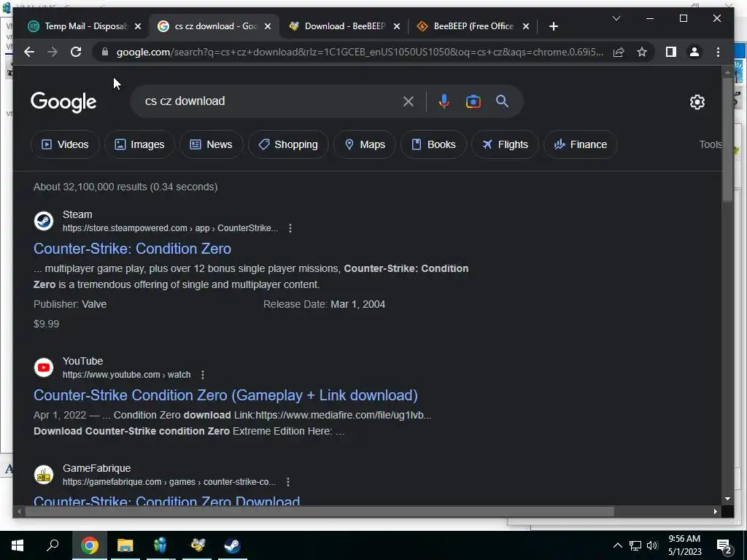Screen dimensions: 747x560
Task: Open the Chrome profile menu
Action: tap(694, 52)
